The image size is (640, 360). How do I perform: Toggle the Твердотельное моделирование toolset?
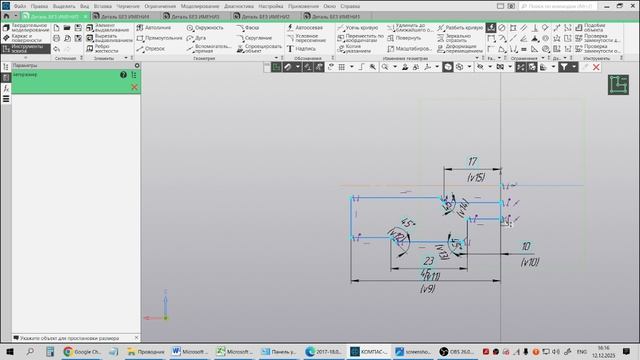point(26,28)
